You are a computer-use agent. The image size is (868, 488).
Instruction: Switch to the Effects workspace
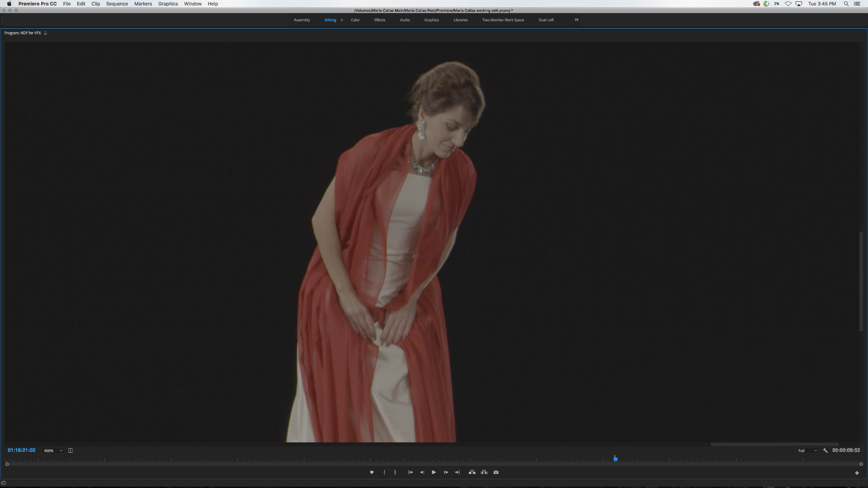[380, 20]
